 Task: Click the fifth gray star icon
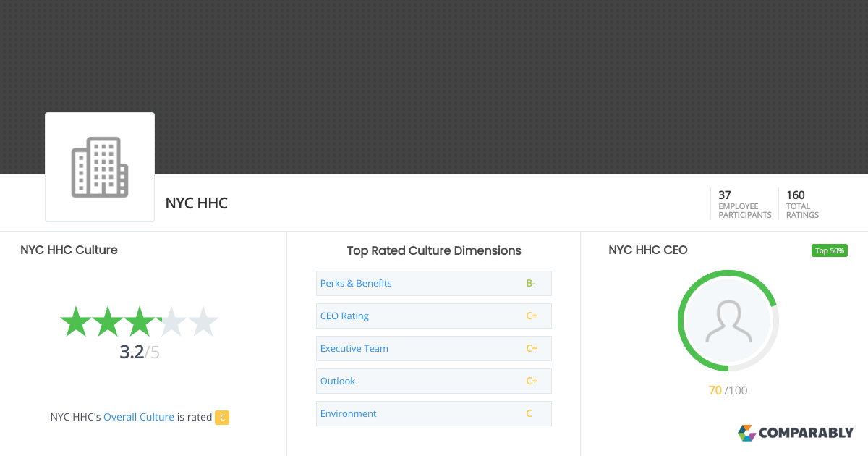click(203, 321)
